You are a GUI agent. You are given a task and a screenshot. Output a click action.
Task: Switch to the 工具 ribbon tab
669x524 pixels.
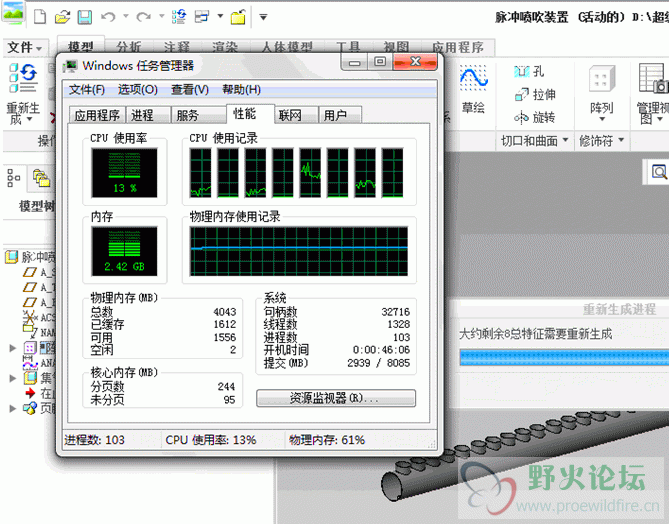348,47
